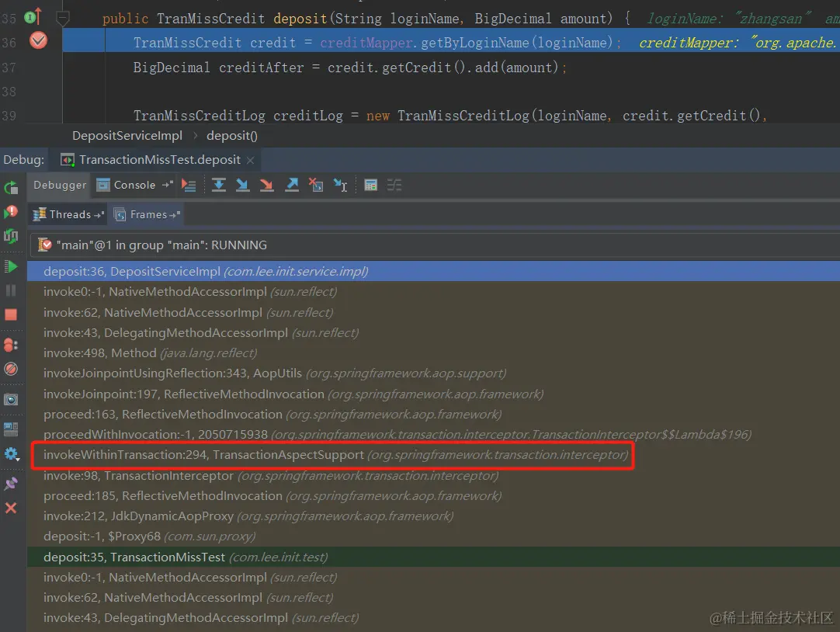Select frame invoke:212, JdkDynamicAopProxy

point(433,516)
